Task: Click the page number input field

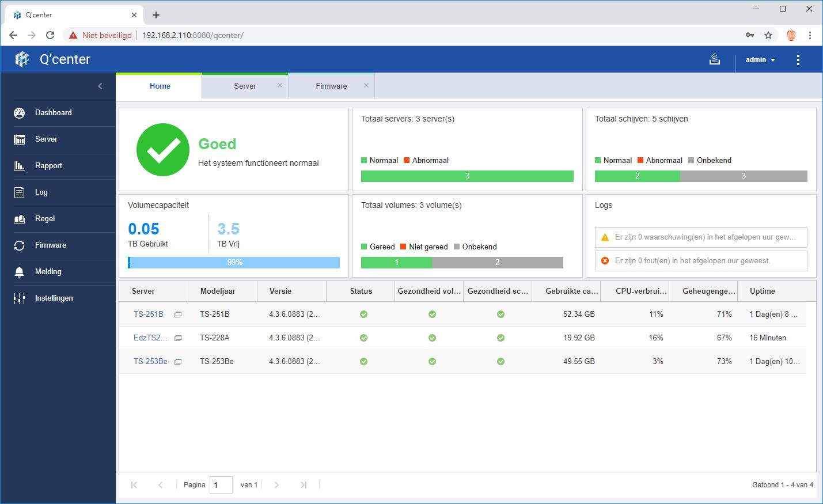Action: click(221, 485)
